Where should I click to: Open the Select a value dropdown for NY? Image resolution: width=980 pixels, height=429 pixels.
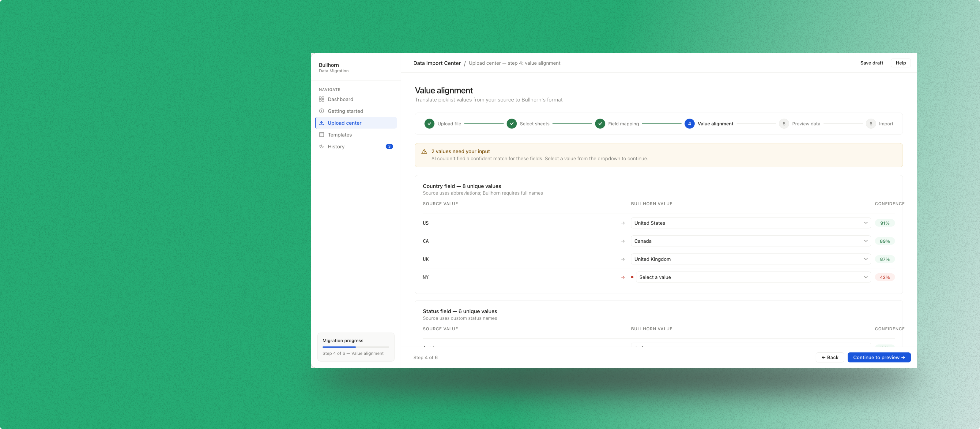coord(753,278)
